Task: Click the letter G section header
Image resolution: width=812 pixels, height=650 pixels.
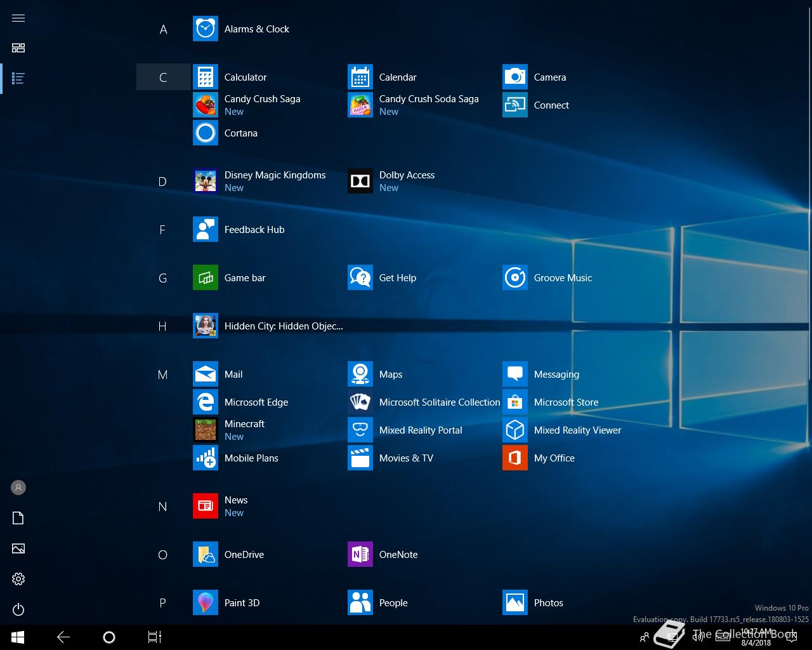Action: point(163,278)
